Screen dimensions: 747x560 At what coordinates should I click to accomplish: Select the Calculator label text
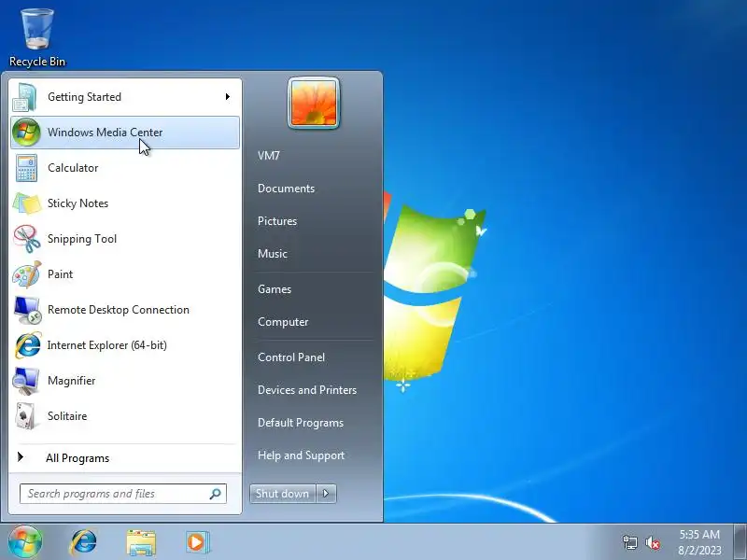pyautogui.click(x=73, y=168)
